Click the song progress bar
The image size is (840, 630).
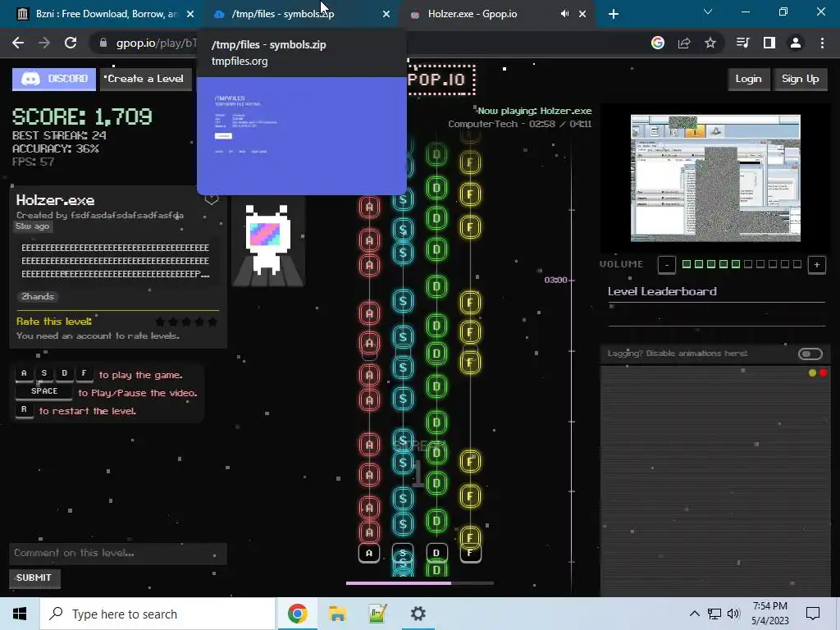click(x=419, y=583)
